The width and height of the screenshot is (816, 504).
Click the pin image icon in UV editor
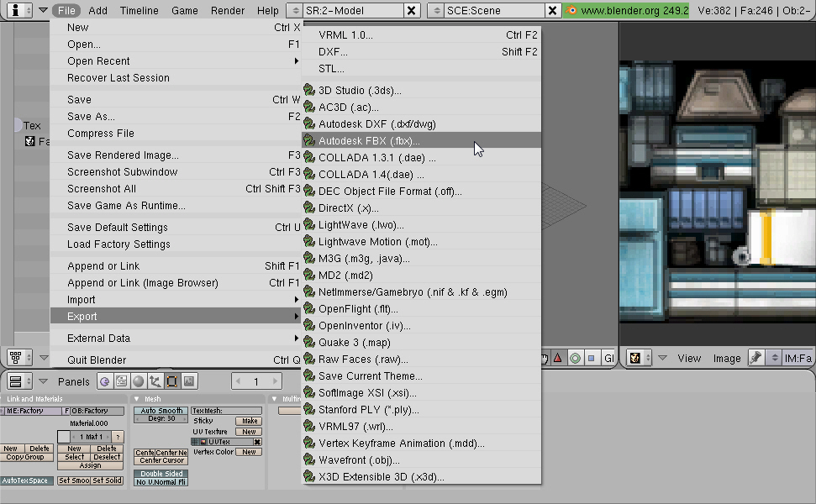click(x=755, y=358)
